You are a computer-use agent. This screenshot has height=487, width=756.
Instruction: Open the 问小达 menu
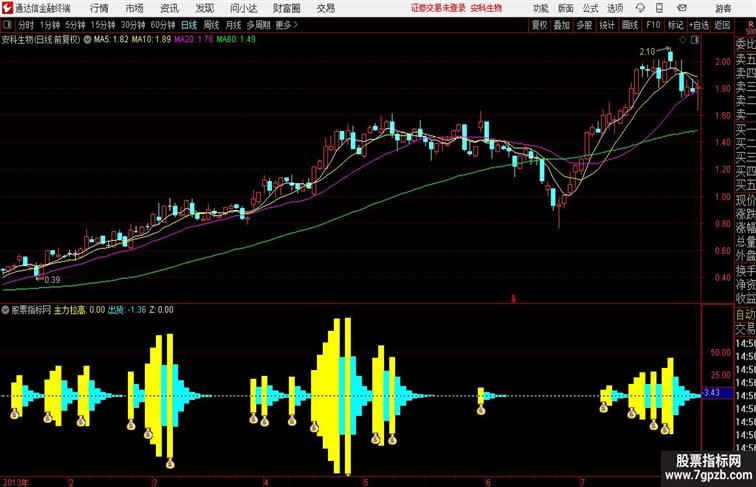click(243, 8)
